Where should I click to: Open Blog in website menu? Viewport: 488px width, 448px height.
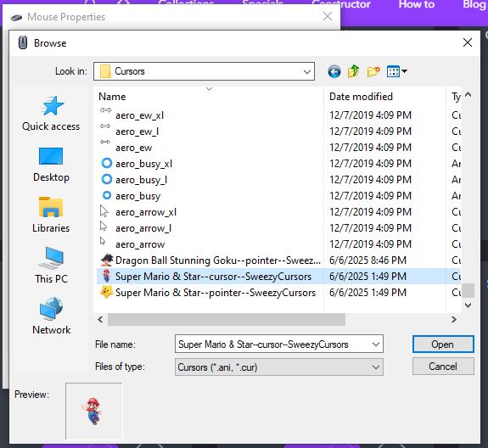[x=475, y=4]
